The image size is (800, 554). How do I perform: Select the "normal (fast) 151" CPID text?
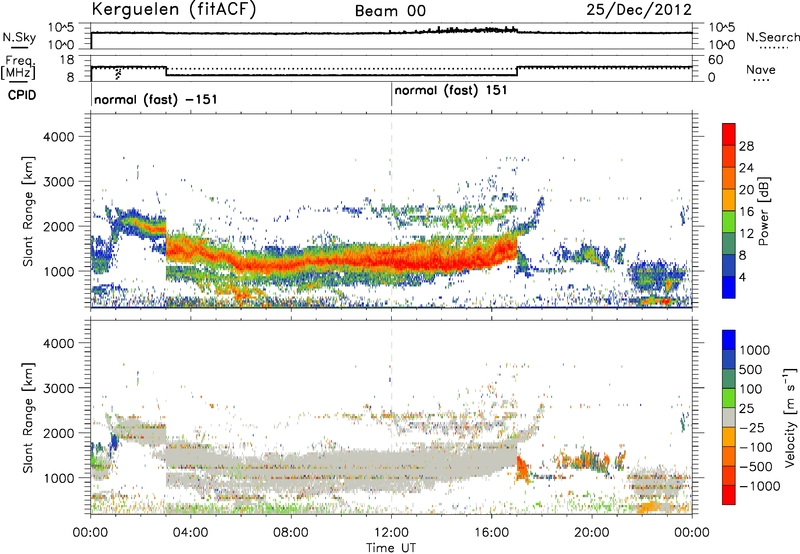451,90
